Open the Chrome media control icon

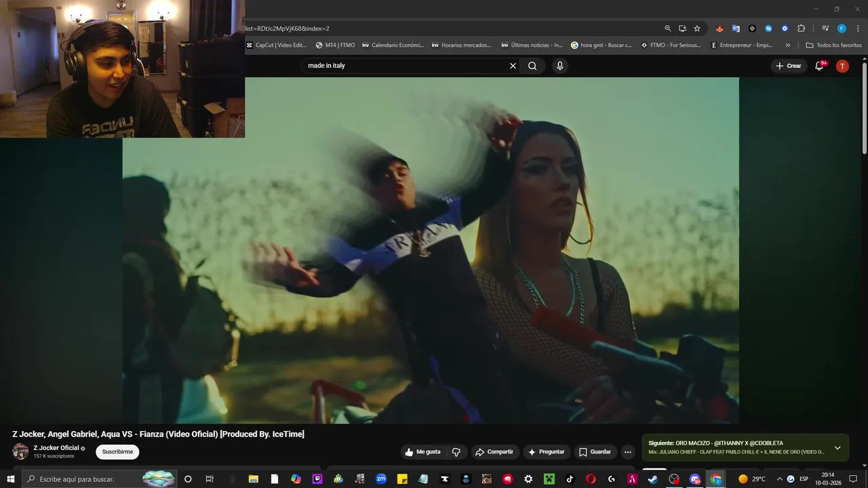click(825, 28)
